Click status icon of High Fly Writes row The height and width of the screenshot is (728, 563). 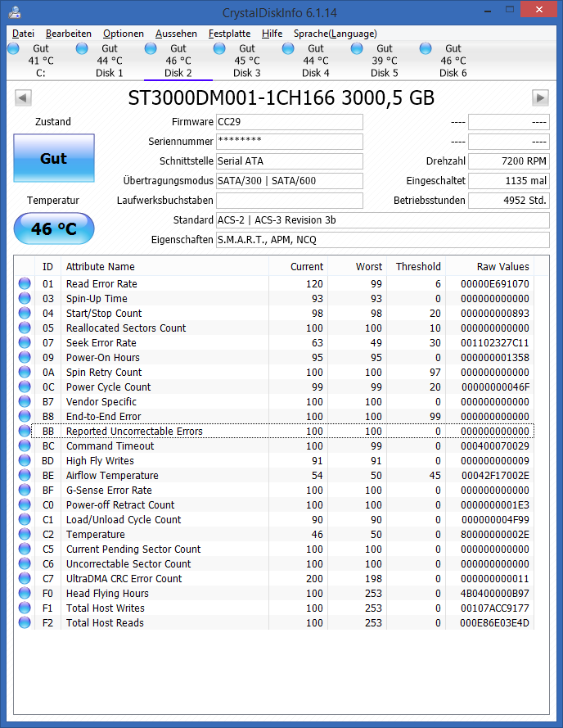(x=25, y=460)
